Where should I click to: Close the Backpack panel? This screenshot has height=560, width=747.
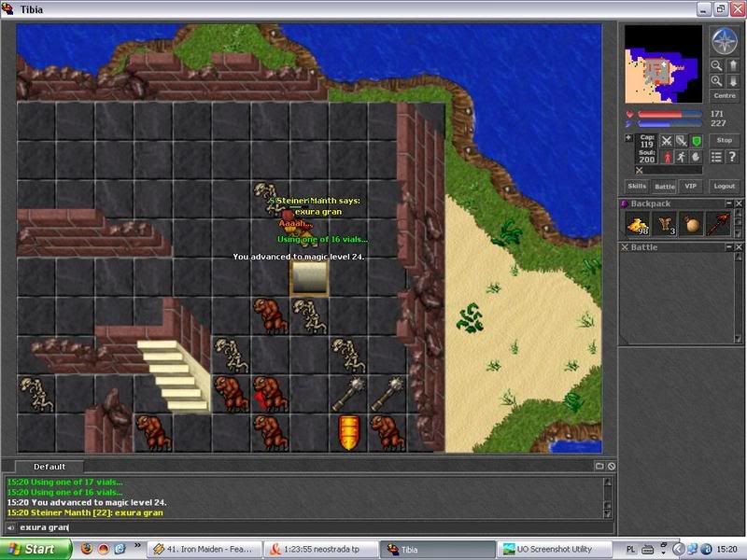(739, 203)
